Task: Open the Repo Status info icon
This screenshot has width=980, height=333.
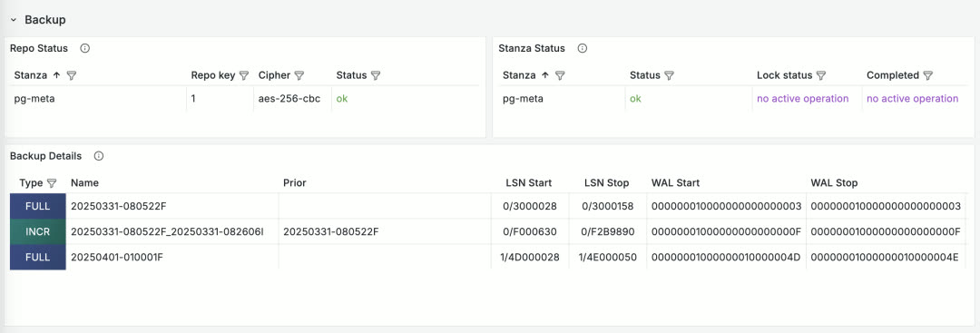Action: [85, 48]
